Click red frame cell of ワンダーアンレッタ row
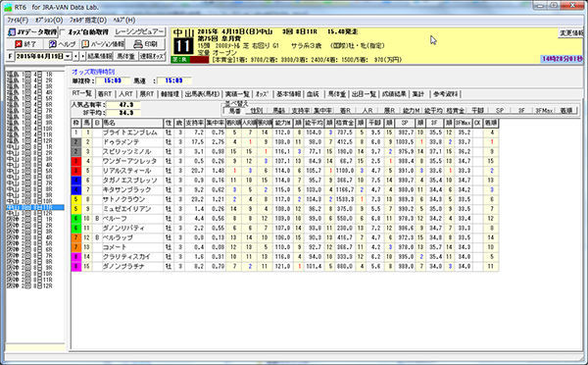The width and height of the screenshot is (588, 365). [x=76, y=161]
